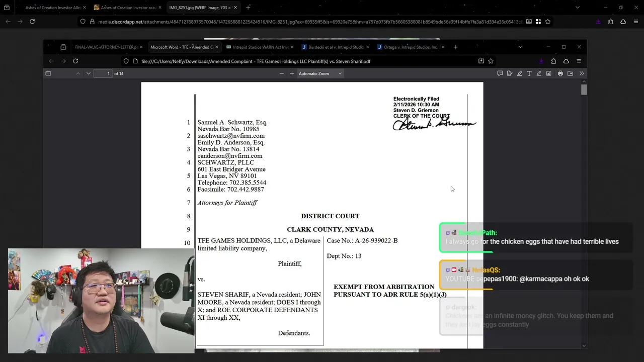
Task: Close the IMG_8251.jpg tab
Action: click(235, 8)
